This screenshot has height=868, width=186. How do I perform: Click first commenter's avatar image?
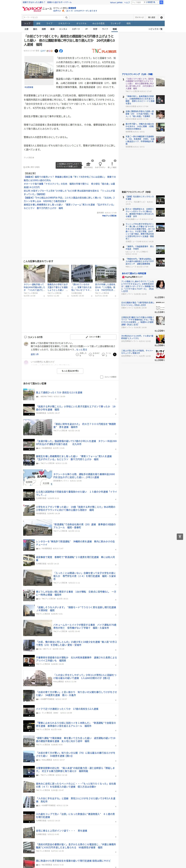click(26, 344)
